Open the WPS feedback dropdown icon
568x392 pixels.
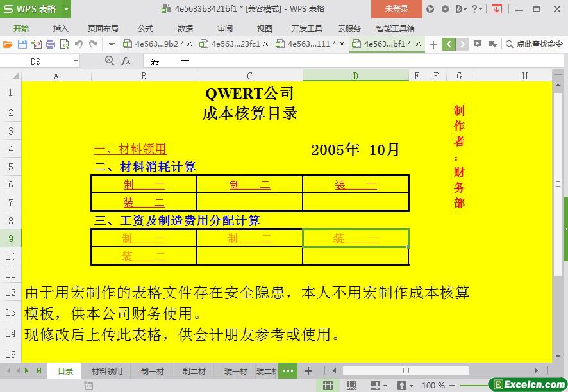[460, 9]
